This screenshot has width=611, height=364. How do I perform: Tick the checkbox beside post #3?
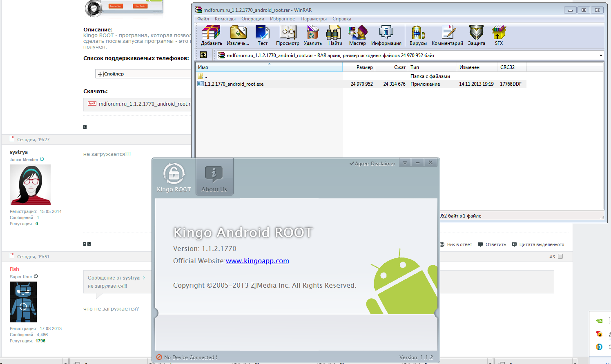coord(560,257)
